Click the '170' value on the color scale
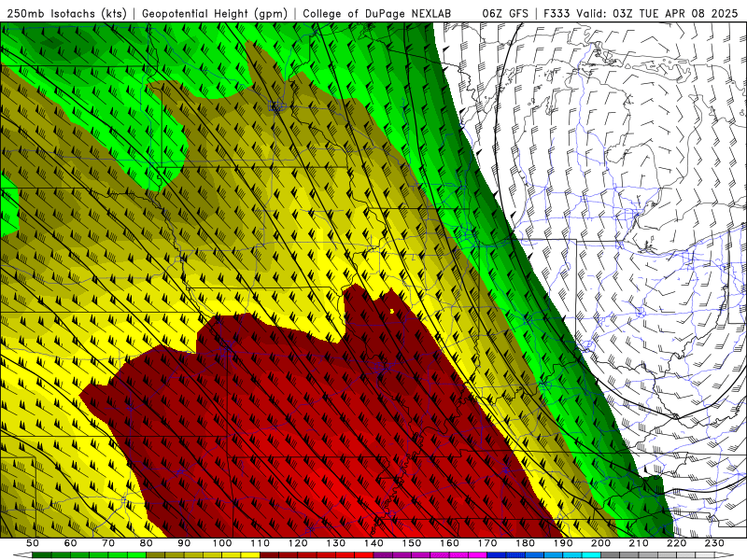747x560 pixels. click(x=487, y=543)
